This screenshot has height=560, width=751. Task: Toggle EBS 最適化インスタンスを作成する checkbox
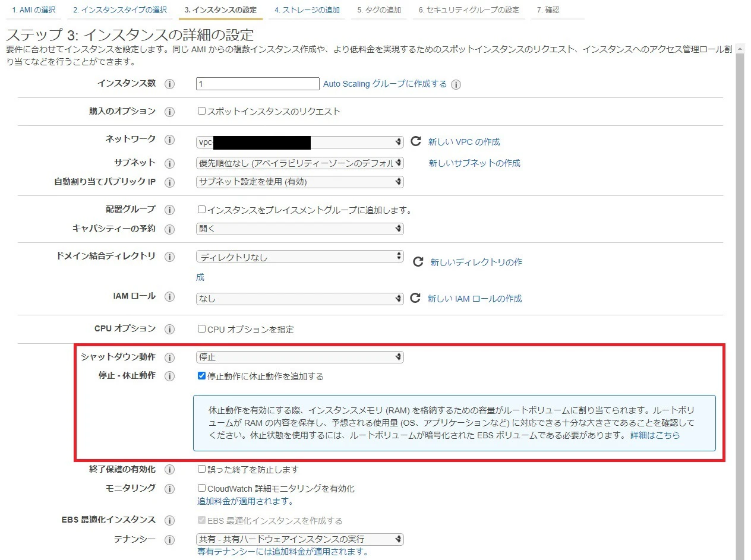pos(201,520)
